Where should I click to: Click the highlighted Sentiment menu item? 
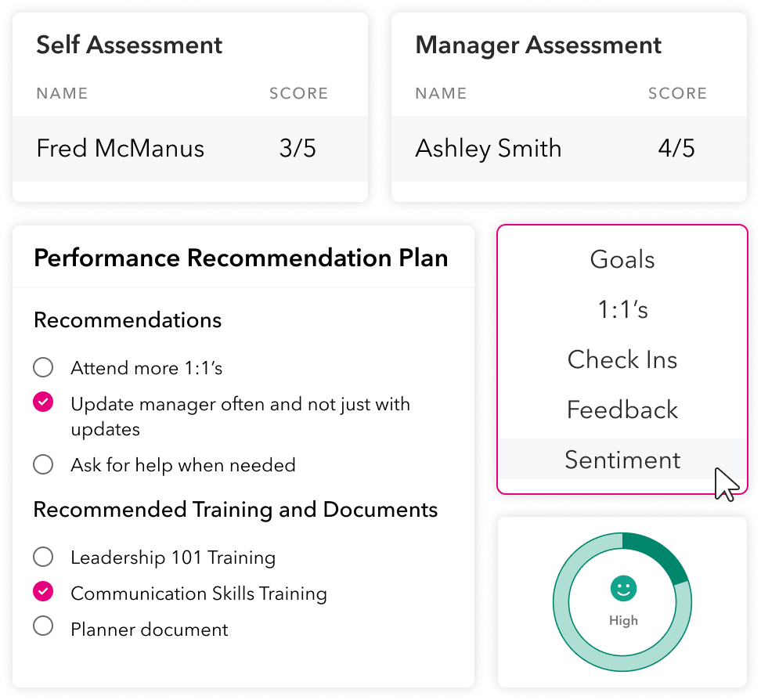click(622, 460)
